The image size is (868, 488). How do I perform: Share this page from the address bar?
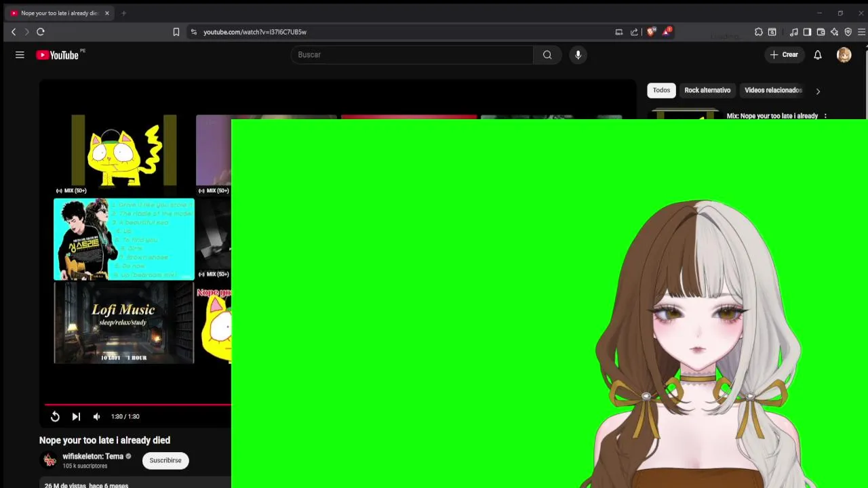coord(634,32)
